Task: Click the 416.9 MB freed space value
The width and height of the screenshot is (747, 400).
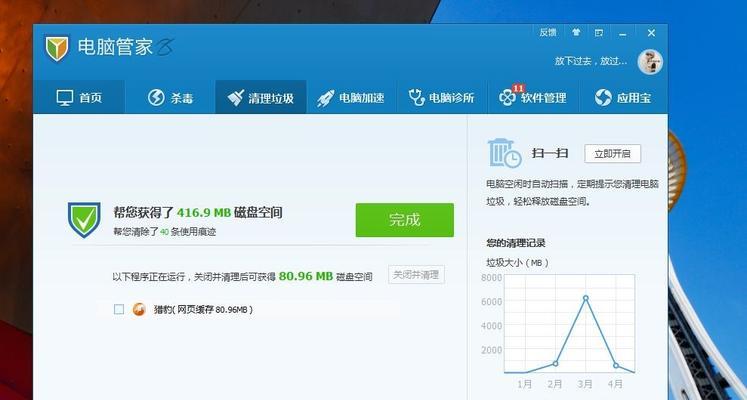Action: click(x=204, y=212)
